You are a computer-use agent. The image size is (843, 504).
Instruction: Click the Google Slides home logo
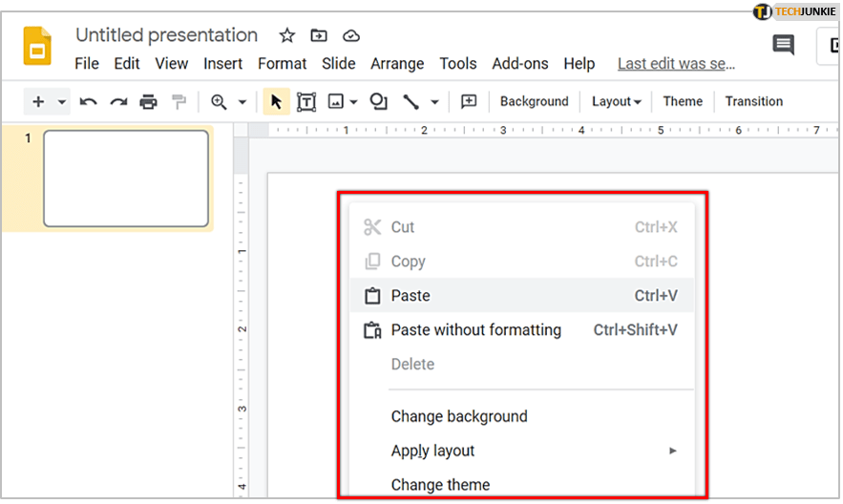[x=38, y=47]
